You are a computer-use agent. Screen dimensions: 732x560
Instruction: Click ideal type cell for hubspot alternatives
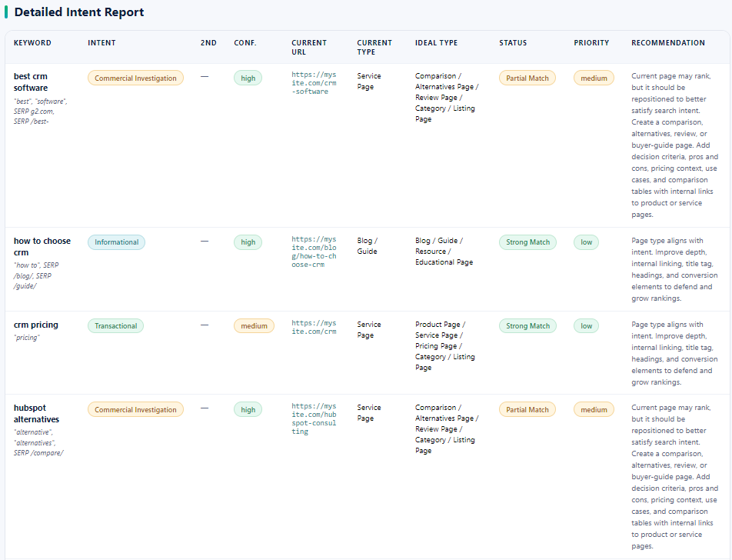[x=447, y=428]
